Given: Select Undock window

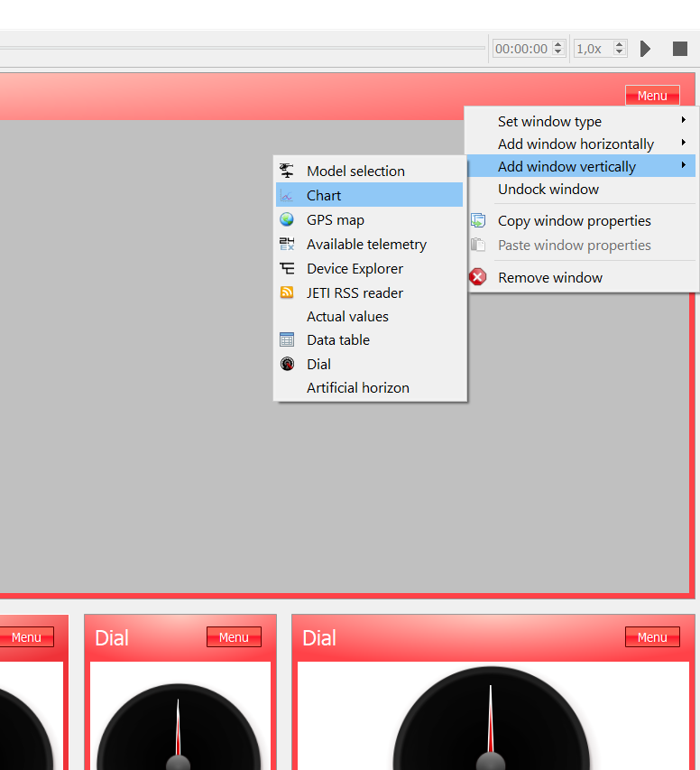Looking at the screenshot, I should pyautogui.click(x=581, y=189).
